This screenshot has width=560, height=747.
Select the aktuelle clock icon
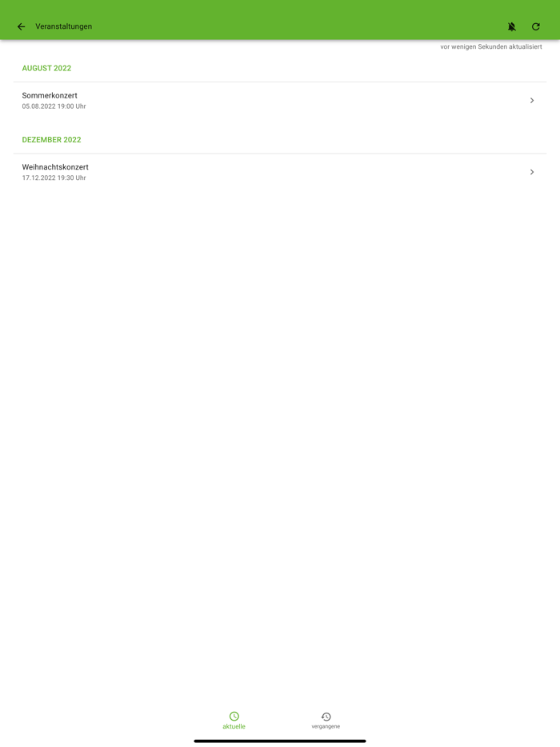234,716
